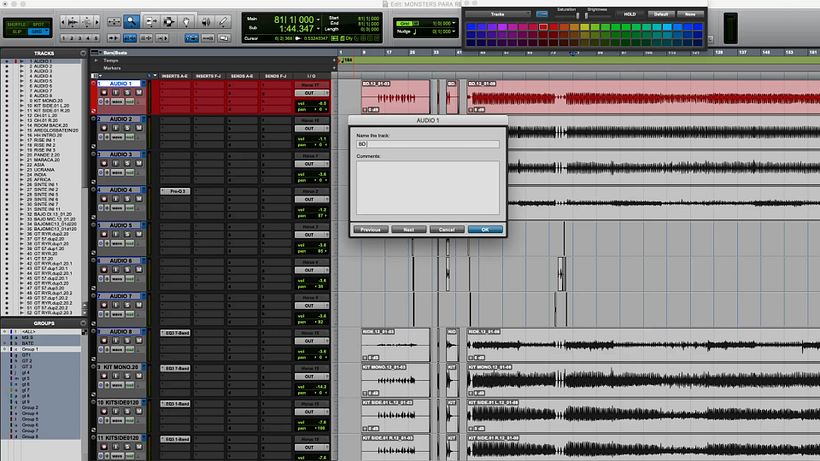The height and width of the screenshot is (461, 820).
Task: Click Next in the AUDIO 1 dialog
Action: [408, 229]
